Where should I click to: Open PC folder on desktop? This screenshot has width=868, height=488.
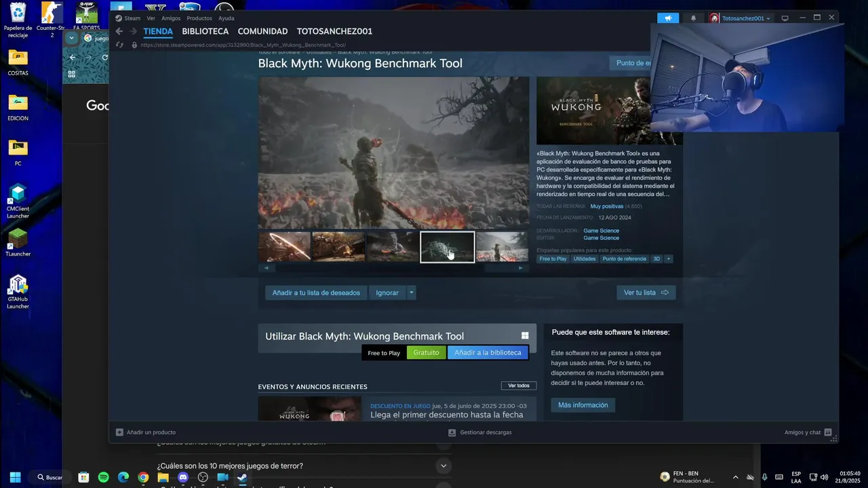[18, 152]
